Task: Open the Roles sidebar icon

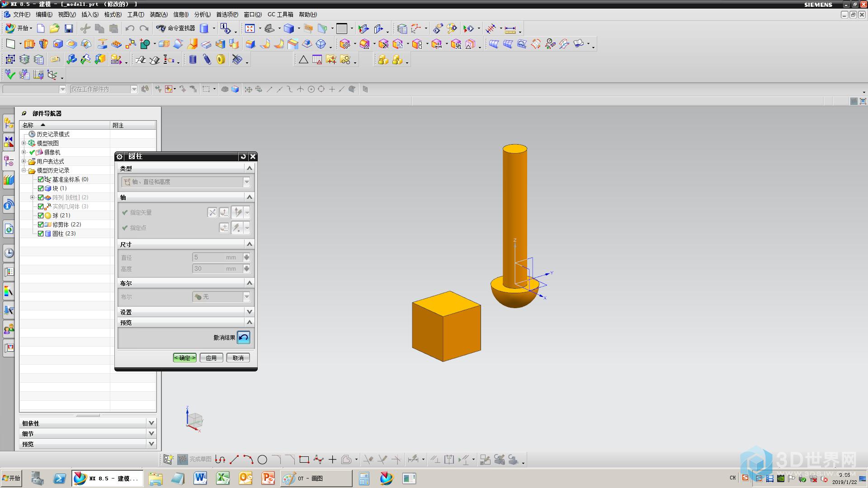Action: (x=9, y=328)
